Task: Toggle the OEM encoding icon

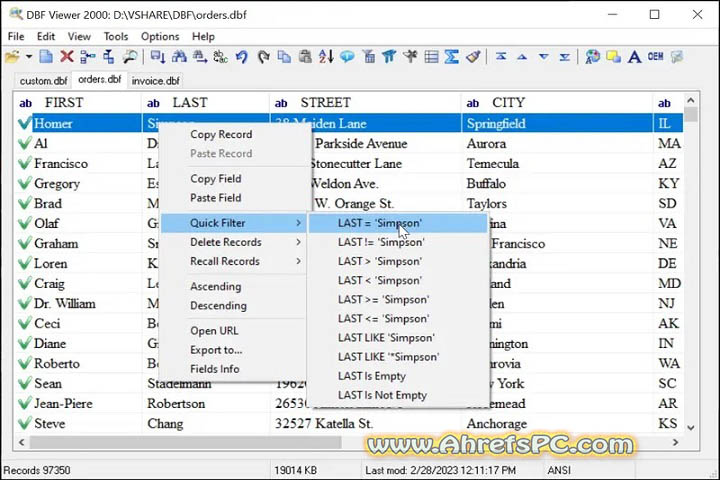Action: 656,56
